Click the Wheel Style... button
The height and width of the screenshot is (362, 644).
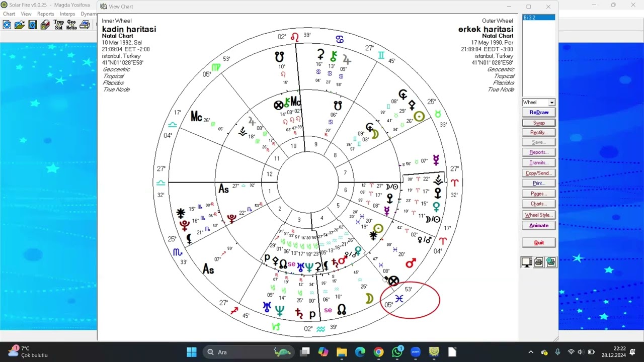click(x=539, y=215)
